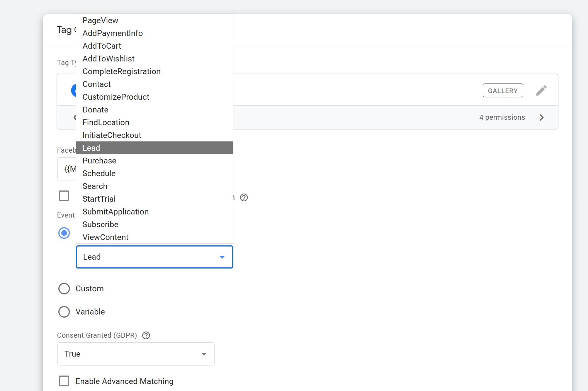Open the Consent Granted True dropdown
The width and height of the screenshot is (588, 391).
pyautogui.click(x=136, y=354)
